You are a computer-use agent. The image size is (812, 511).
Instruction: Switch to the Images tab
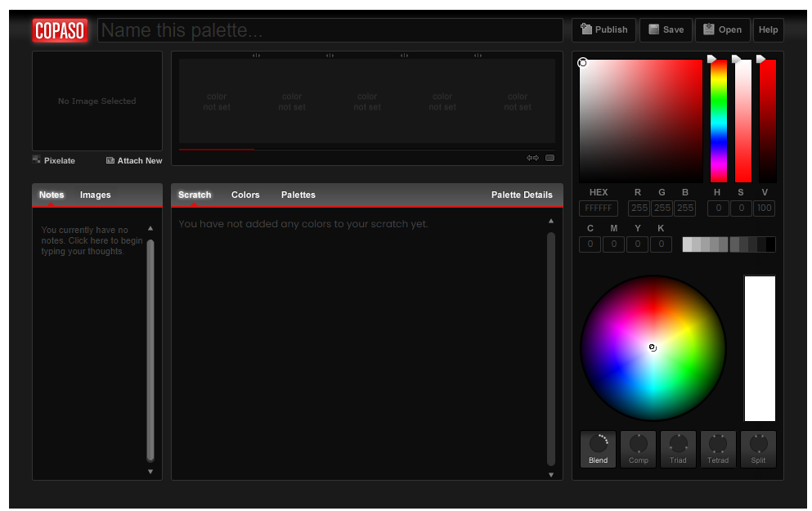click(x=96, y=195)
